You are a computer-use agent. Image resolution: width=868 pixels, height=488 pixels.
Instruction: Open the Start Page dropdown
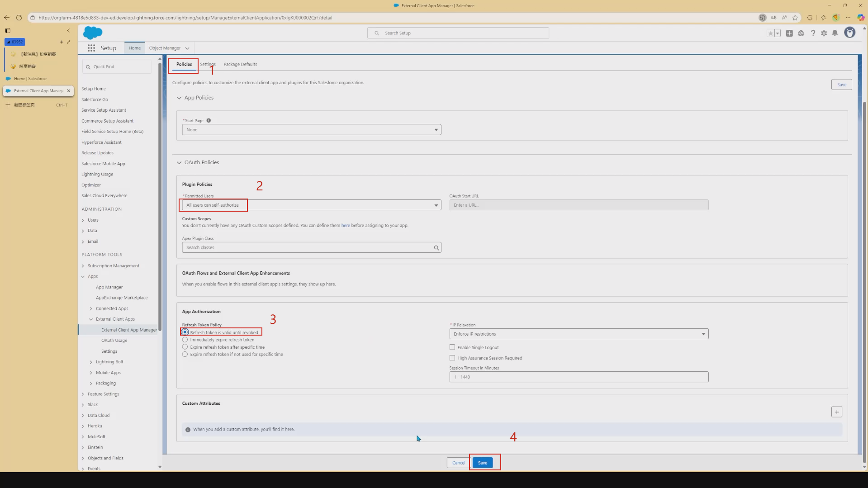coord(312,130)
